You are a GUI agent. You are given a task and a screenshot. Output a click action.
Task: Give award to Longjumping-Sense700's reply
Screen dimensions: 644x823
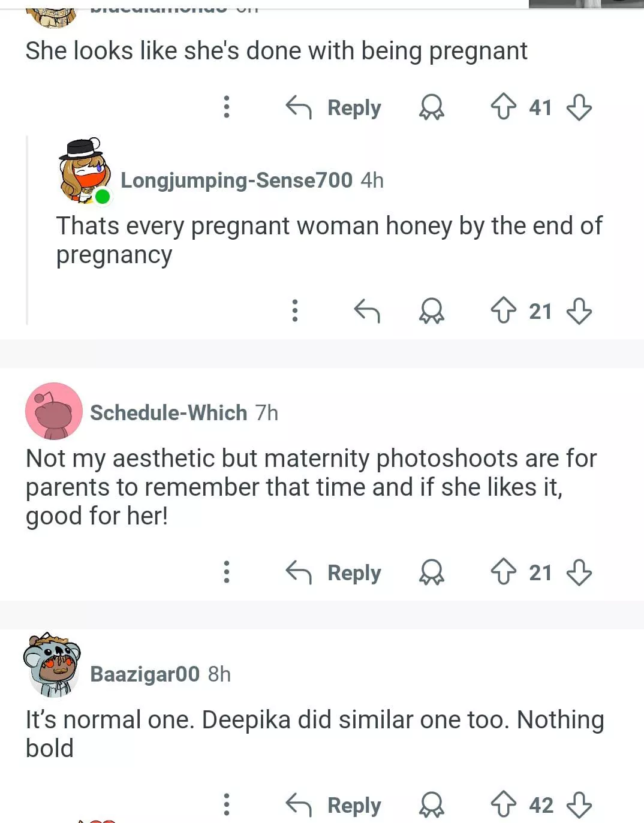(x=431, y=311)
